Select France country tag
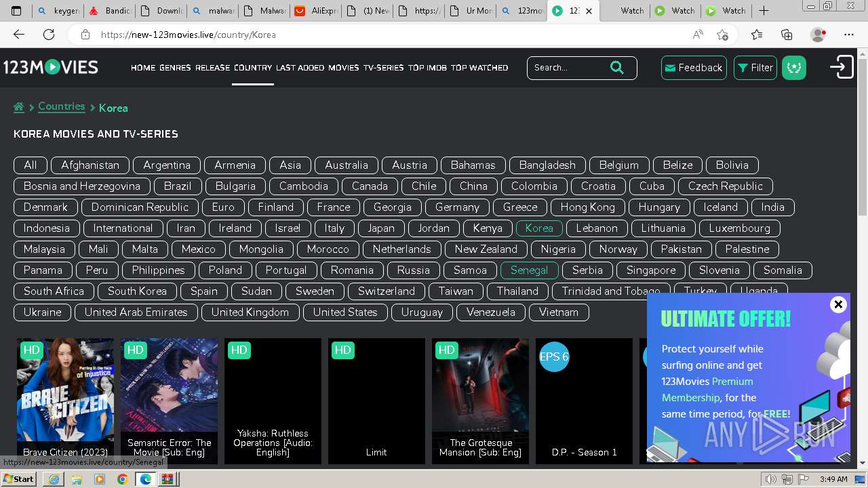This screenshot has height=488, width=868. (x=334, y=207)
